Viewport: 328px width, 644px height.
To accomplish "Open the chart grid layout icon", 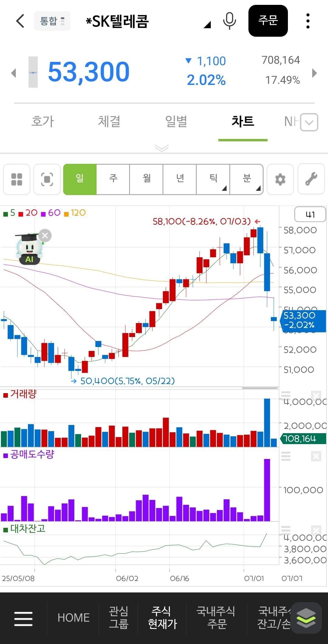I will [17, 179].
